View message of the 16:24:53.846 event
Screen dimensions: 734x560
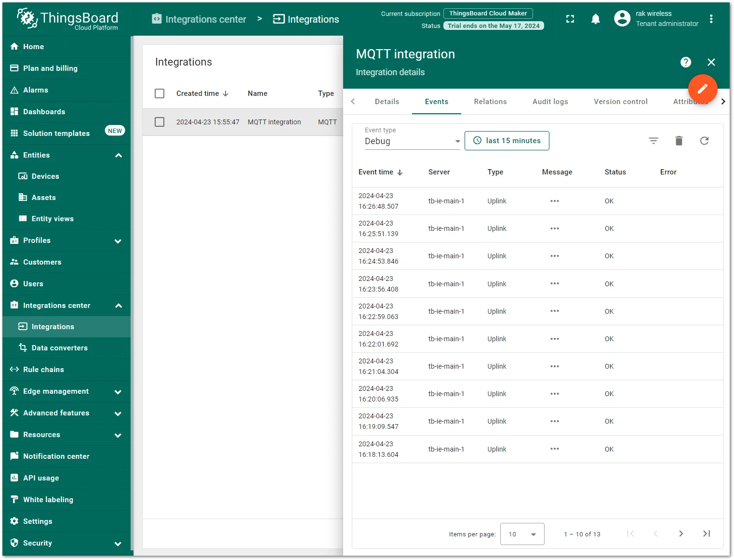pos(555,256)
